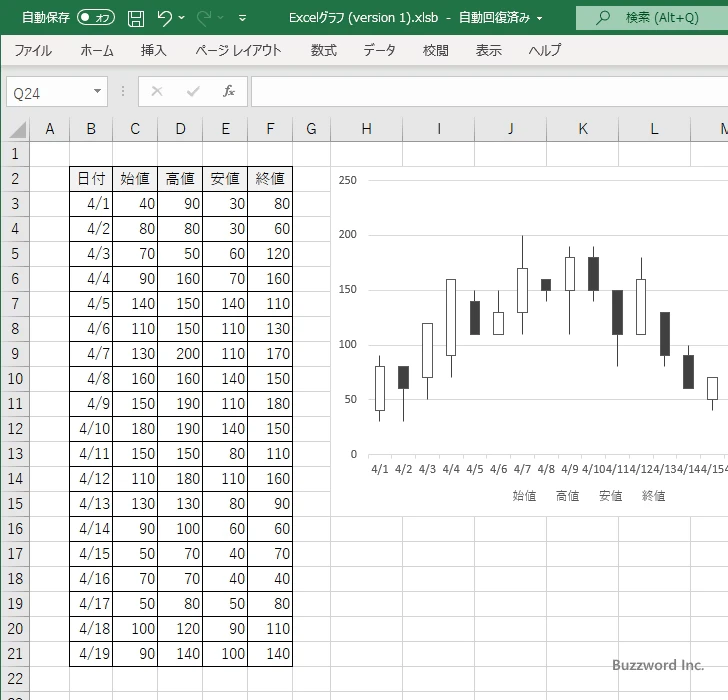Select the 4/19 date cell

pyautogui.click(x=91, y=654)
